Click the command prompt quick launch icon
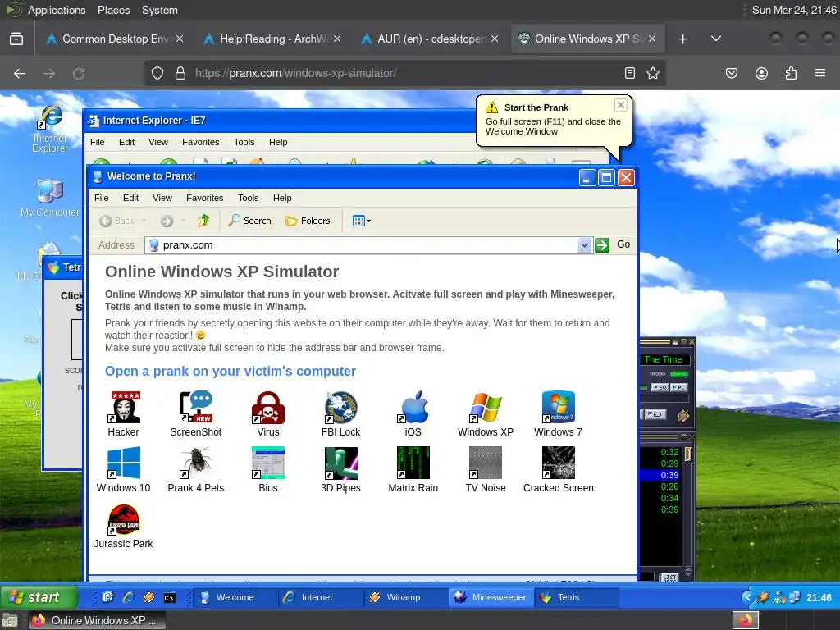The image size is (840, 630). (169, 597)
